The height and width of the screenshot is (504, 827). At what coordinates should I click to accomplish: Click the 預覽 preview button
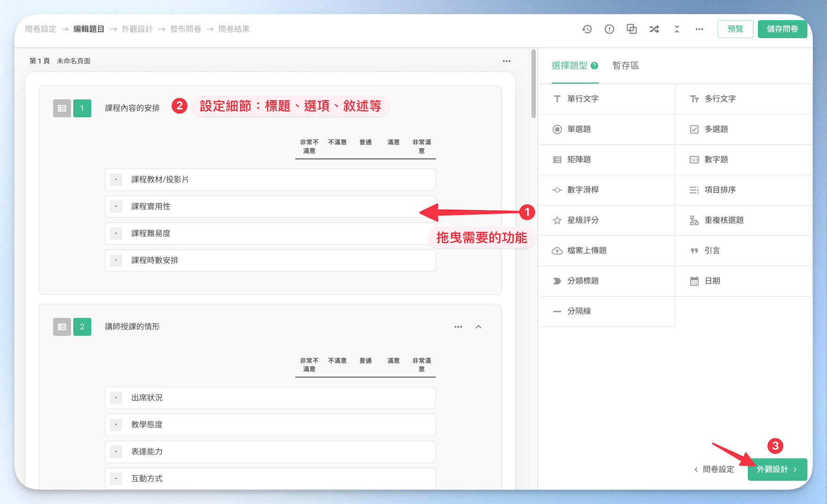click(x=735, y=29)
